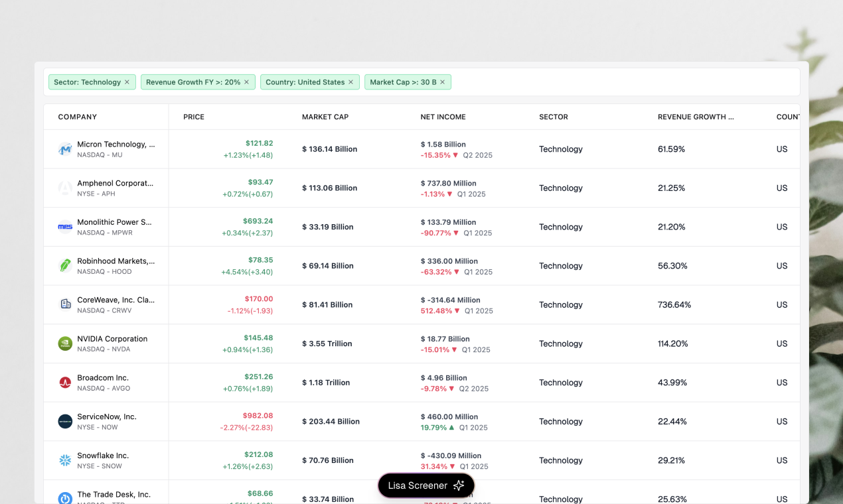Remove the Country: United States filter
Viewport: 843px width, 504px height.
[x=350, y=82]
